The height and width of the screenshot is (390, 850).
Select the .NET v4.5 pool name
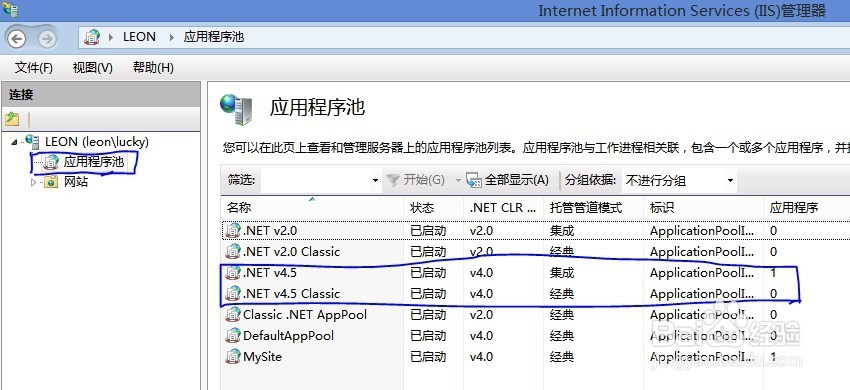pyautogui.click(x=270, y=272)
